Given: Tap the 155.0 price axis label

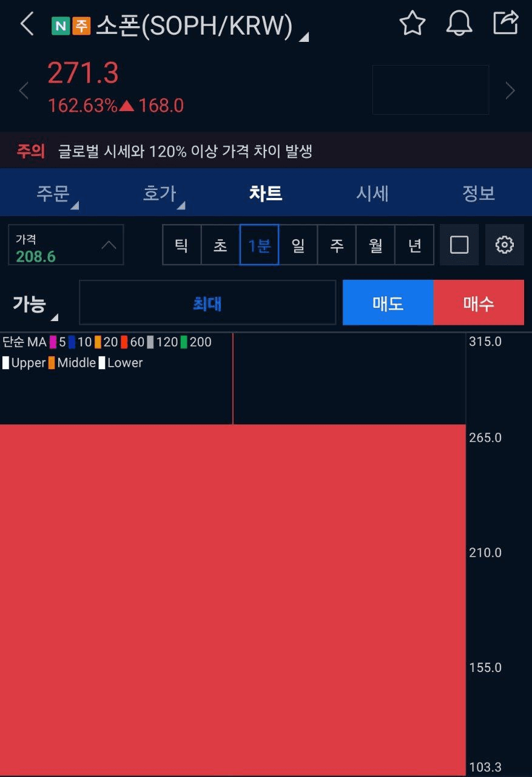Looking at the screenshot, I should pos(485,667).
